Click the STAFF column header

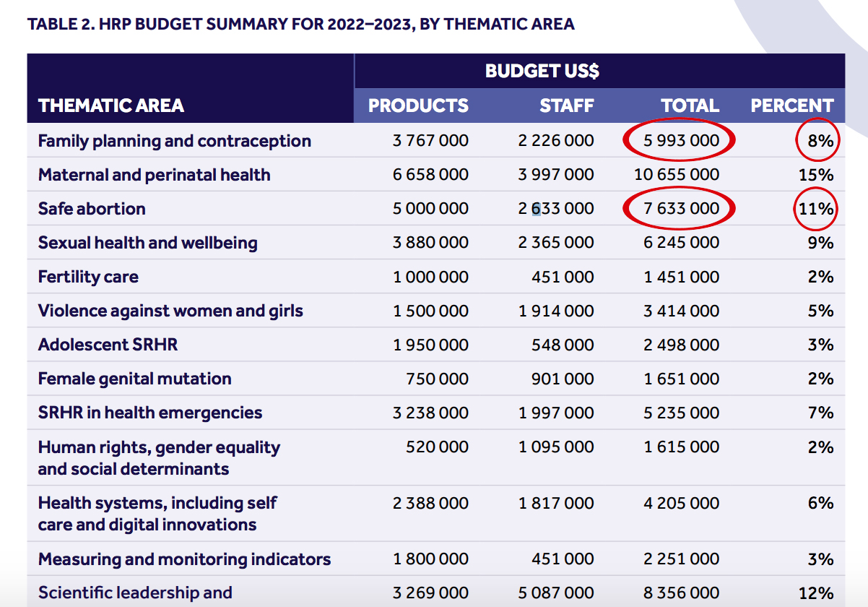coord(567,106)
